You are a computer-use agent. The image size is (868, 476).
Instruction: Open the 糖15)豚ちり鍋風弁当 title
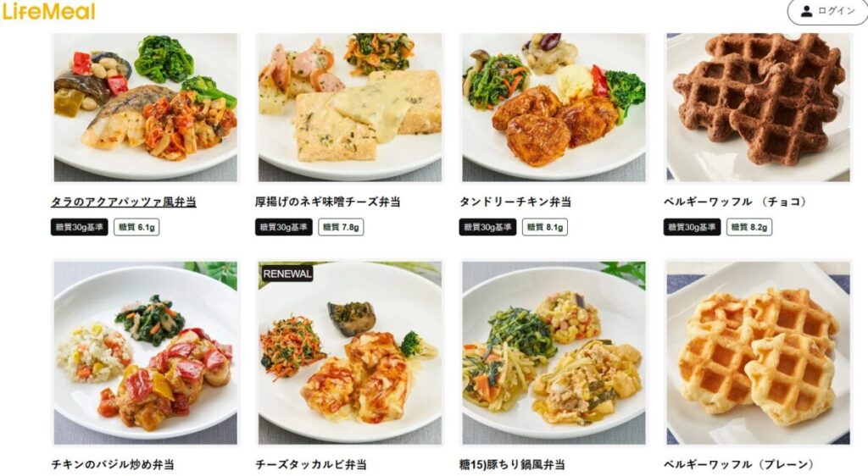coord(512,464)
